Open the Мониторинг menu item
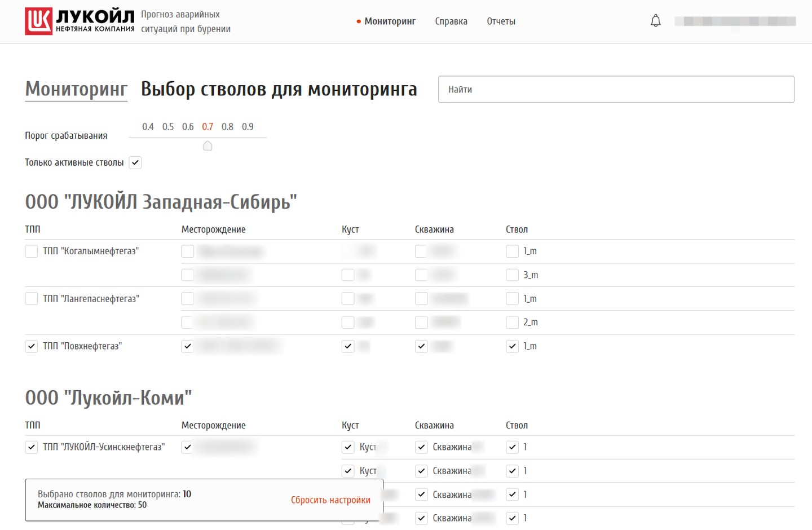 pyautogui.click(x=390, y=21)
